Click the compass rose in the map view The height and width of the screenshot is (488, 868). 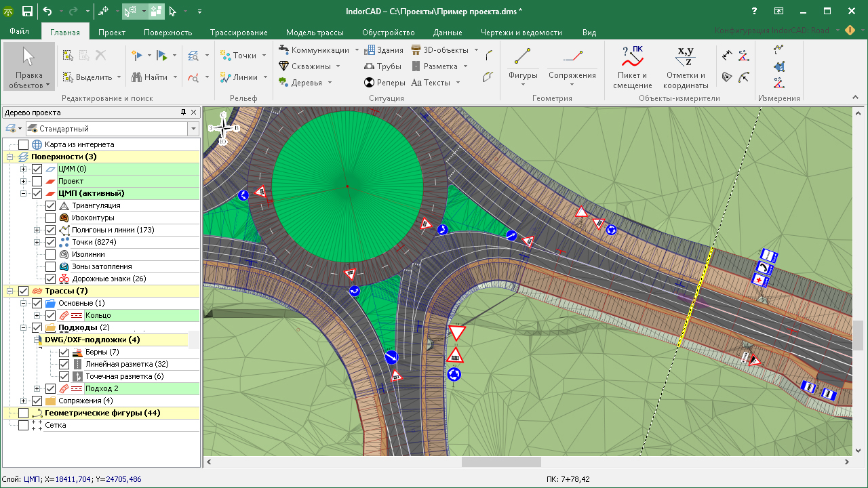click(224, 127)
